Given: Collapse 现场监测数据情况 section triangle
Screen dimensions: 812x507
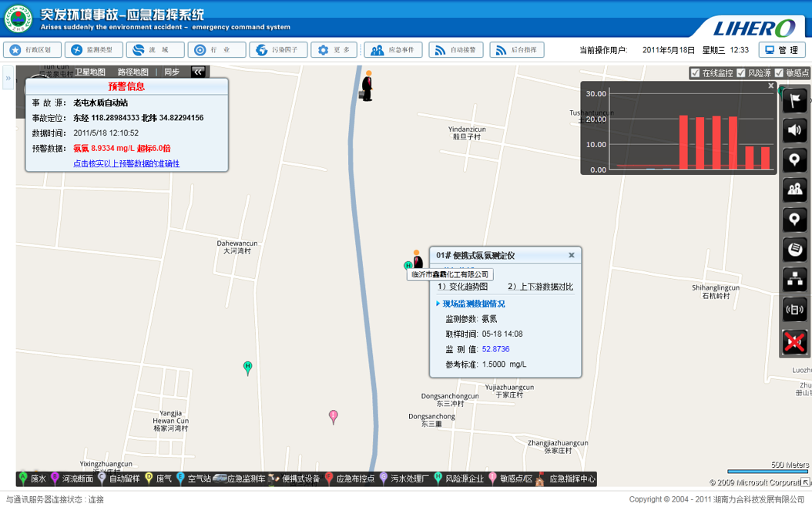Looking at the screenshot, I should 438,304.
